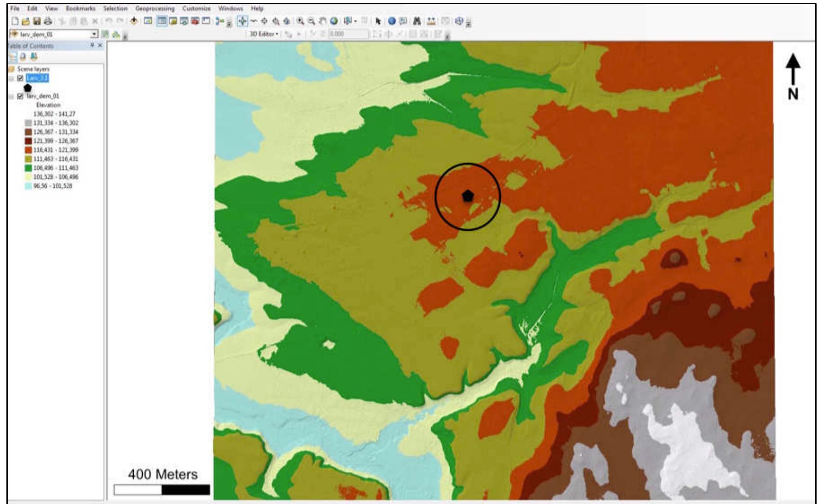Click the Full Extent globe icon
Screen dimensions: 829x504
tap(334, 21)
